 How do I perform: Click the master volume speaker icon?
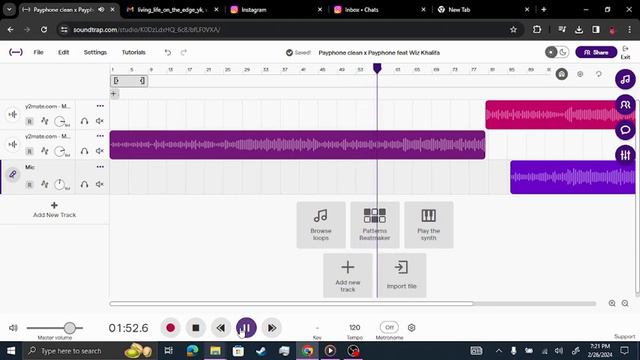point(13,328)
